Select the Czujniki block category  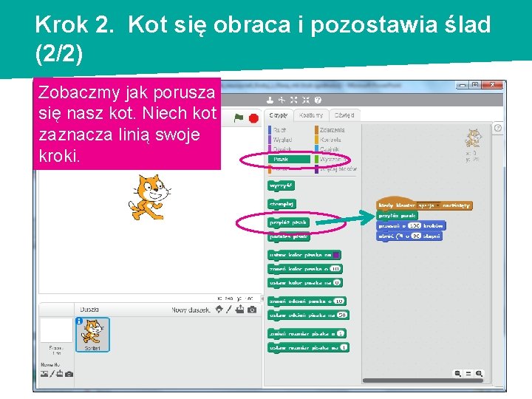(329, 149)
